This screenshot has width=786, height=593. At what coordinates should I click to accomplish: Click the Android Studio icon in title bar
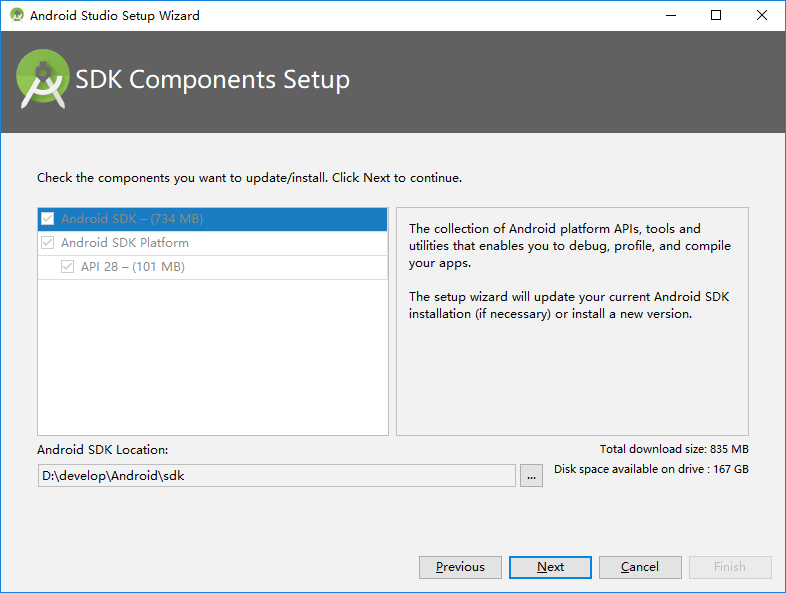17,15
